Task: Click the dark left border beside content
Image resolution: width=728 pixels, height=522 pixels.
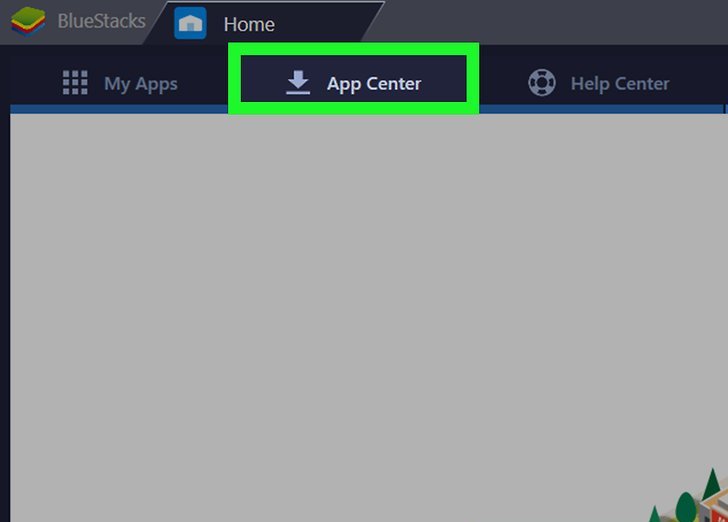Action: pos(5,316)
